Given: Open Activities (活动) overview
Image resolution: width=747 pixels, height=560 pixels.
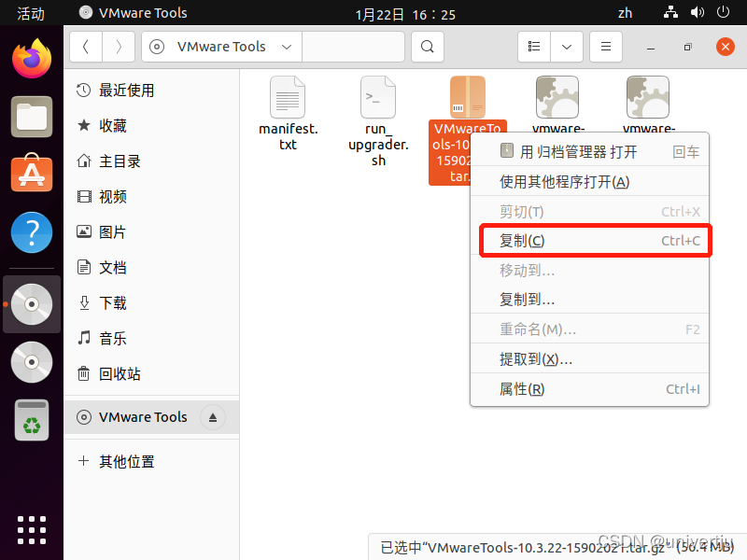Looking at the screenshot, I should click(x=31, y=13).
